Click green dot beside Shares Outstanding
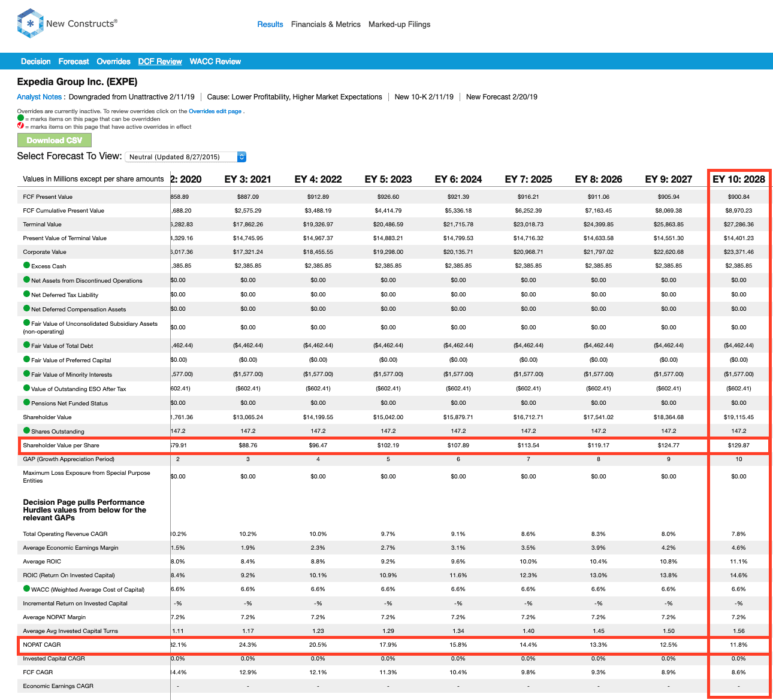This screenshot has height=700, width=773. click(x=26, y=431)
